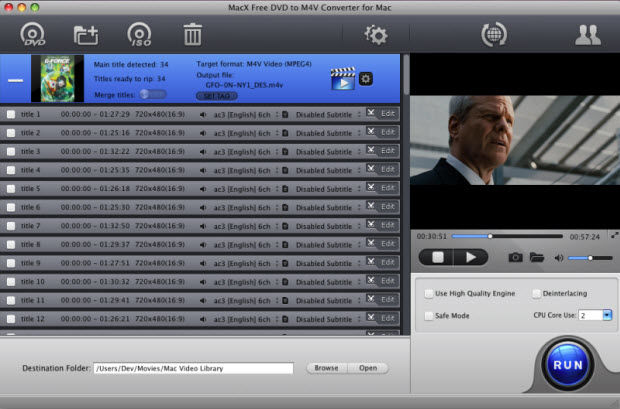Click the globe update icon
Viewport: 620px width, 409px height.
click(494, 34)
